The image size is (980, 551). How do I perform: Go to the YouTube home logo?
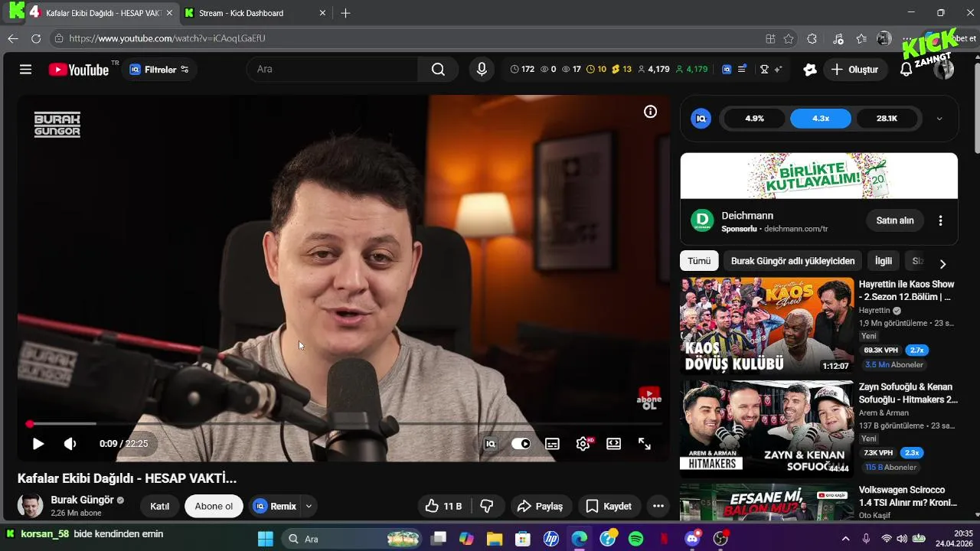point(79,70)
